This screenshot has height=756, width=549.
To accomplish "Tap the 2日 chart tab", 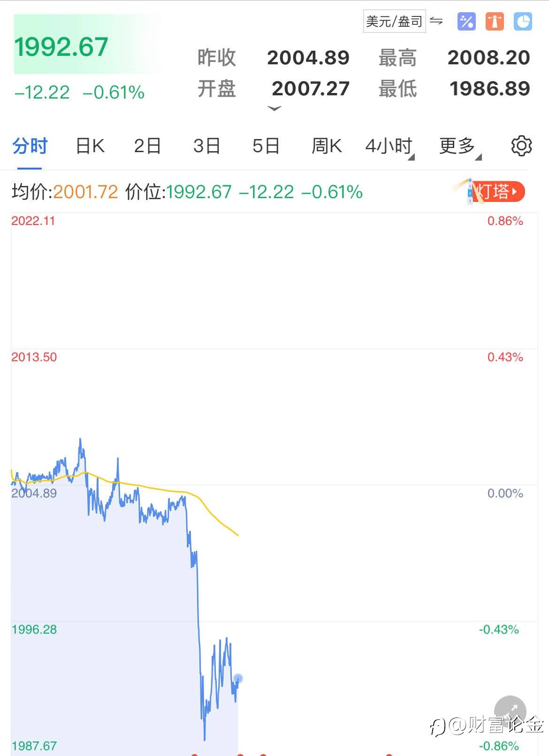I will point(147,146).
